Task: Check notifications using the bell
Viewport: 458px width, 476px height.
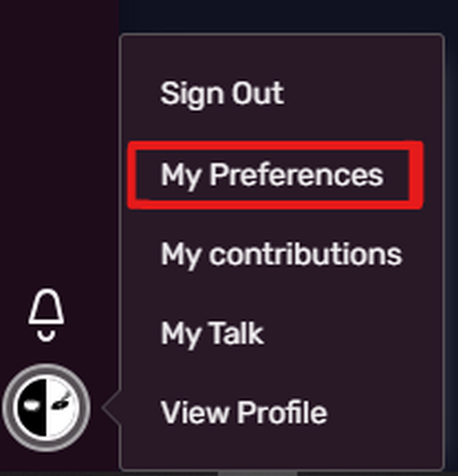Action: (x=46, y=316)
